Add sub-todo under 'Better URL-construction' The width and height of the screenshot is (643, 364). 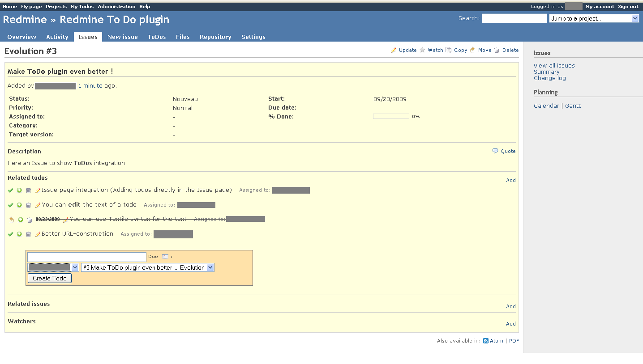[19, 234]
